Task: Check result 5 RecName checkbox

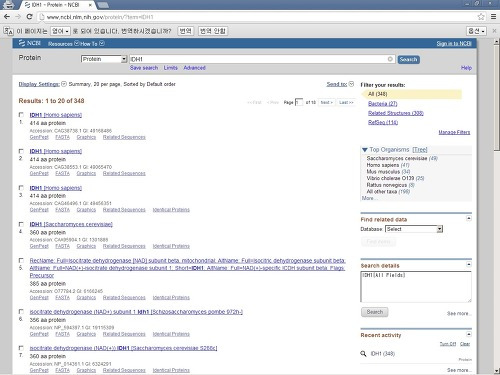Action: 21,260
